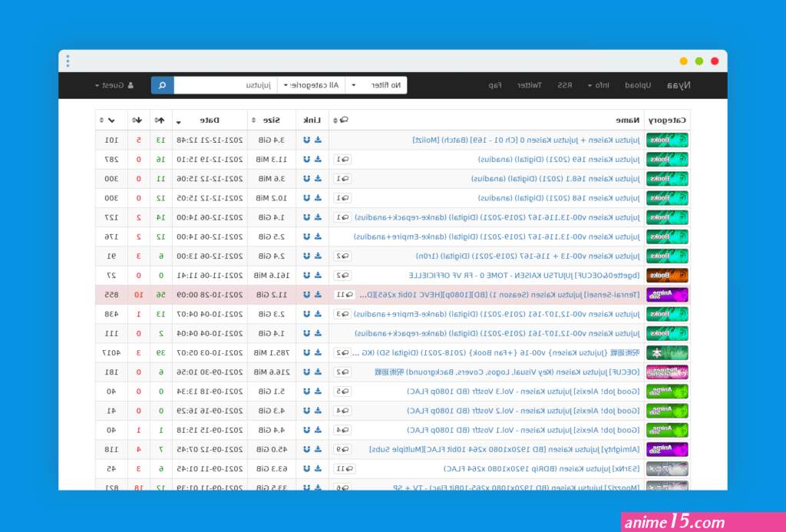The width and height of the screenshot is (786, 532).
Task: Open the Upload page
Action: click(x=638, y=85)
